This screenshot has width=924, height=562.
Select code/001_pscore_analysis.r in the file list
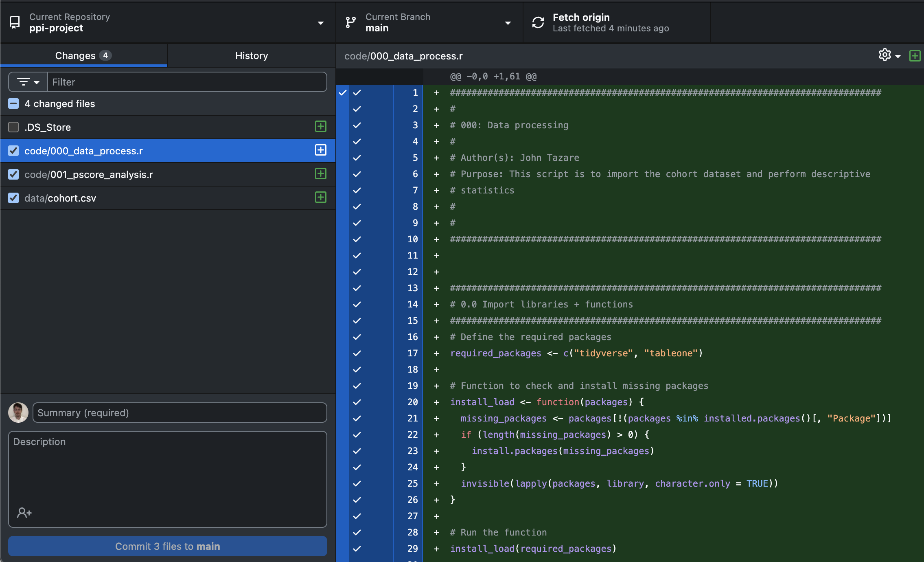click(89, 174)
